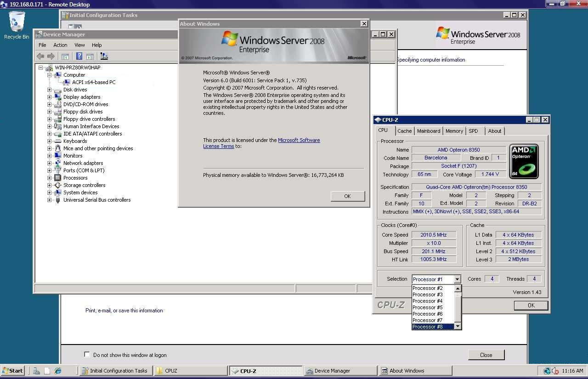Open the Microsoft Software License Terms link
Viewport: 588px width, 379px height.
[x=262, y=143]
